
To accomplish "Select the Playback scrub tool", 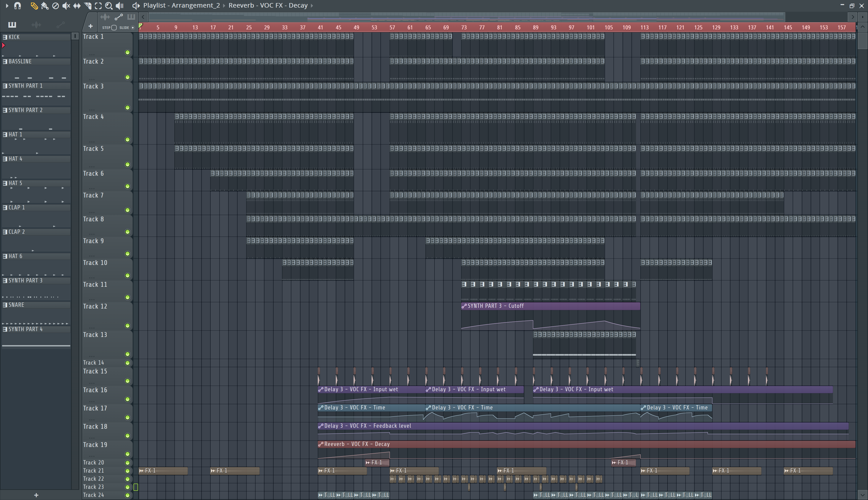I will (x=119, y=6).
